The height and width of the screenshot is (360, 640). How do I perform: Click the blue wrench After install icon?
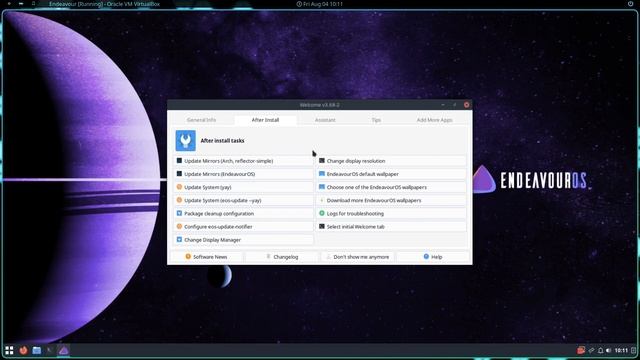tap(186, 140)
